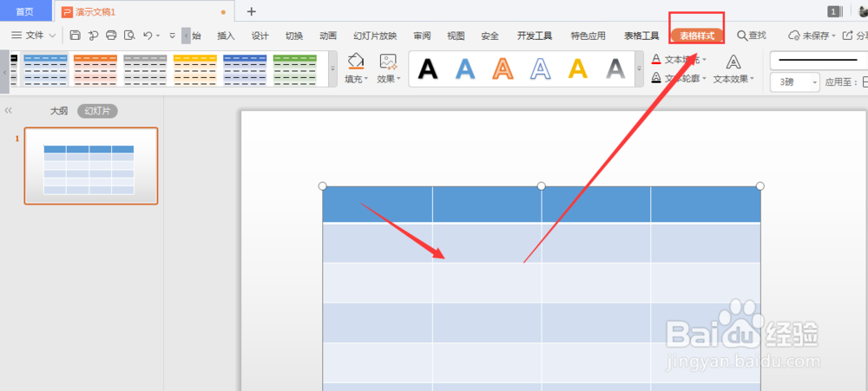Switch to the 设计 tab

coord(260,36)
